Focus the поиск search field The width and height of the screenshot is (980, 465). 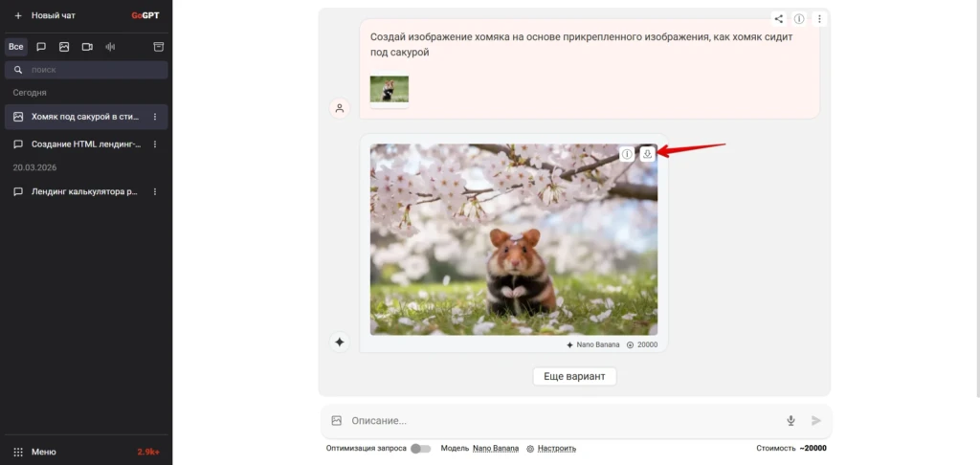[x=86, y=70]
